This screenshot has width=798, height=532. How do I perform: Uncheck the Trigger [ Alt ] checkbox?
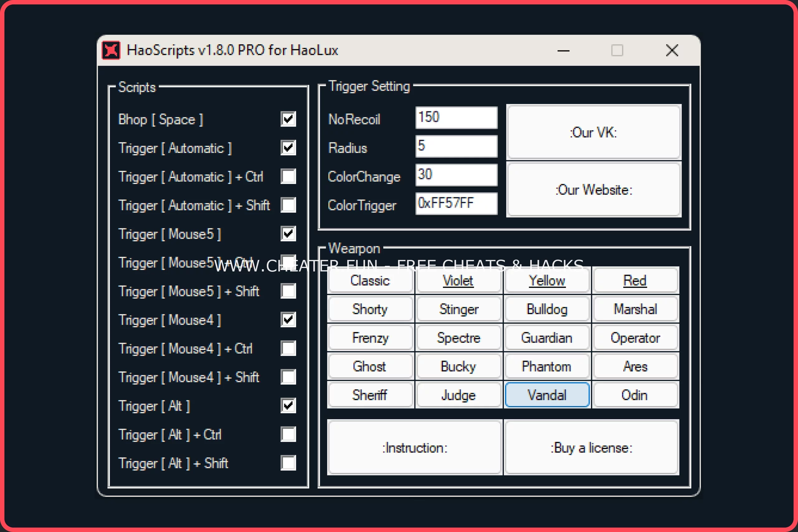[288, 406]
